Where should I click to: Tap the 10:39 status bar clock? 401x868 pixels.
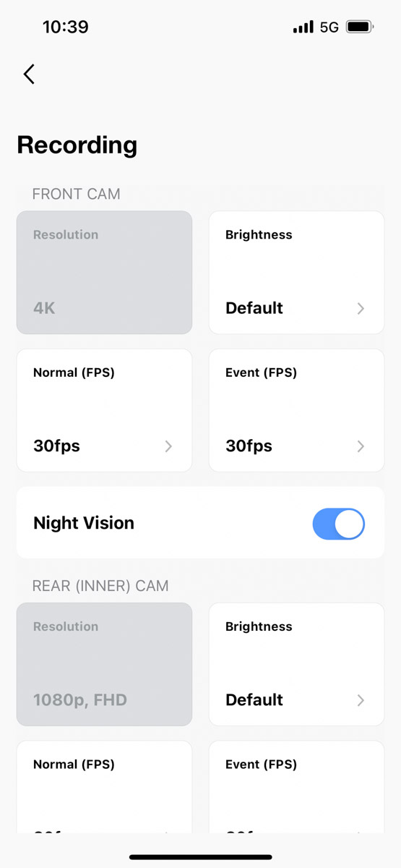click(65, 27)
